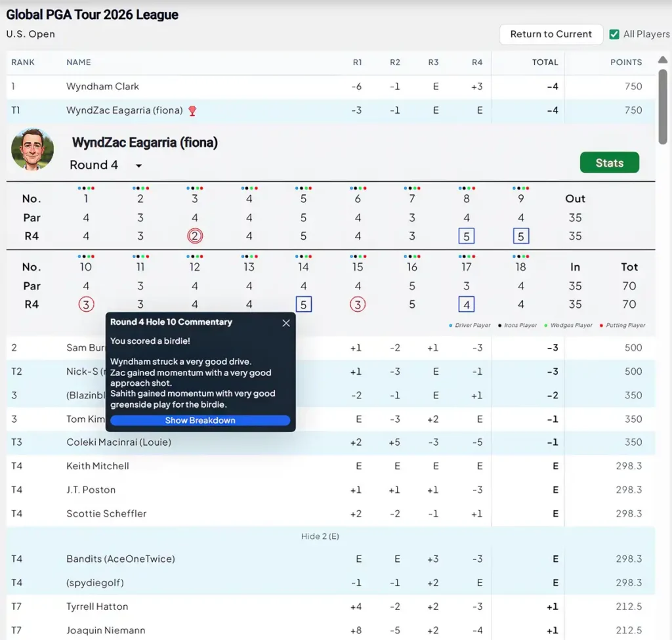The width and height of the screenshot is (672, 640).
Task: Open the J.T. Poston row
Action: 331,490
